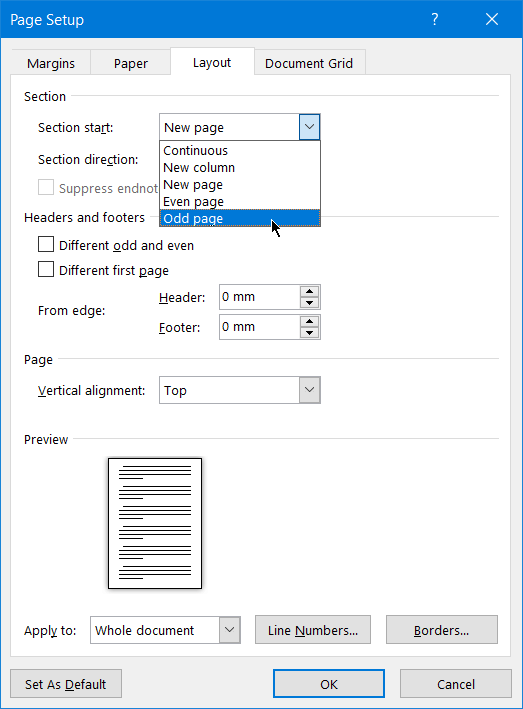The width and height of the screenshot is (523, 709).
Task: Switch to the Paper tab
Action: (131, 63)
